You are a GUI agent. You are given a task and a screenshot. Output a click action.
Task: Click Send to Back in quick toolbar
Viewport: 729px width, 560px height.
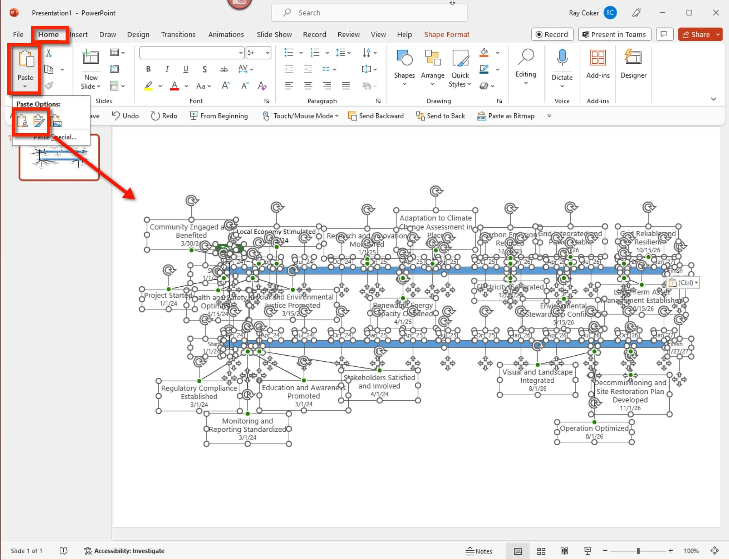click(x=440, y=116)
